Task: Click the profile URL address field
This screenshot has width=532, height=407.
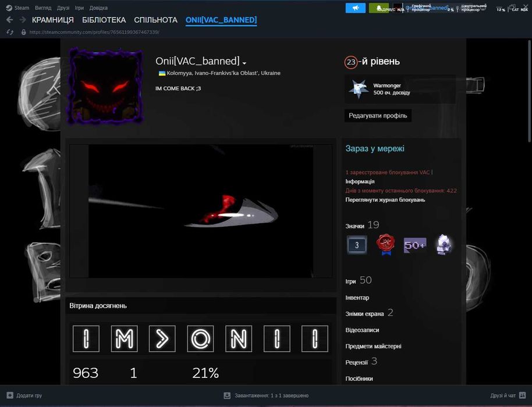Action: [x=94, y=32]
